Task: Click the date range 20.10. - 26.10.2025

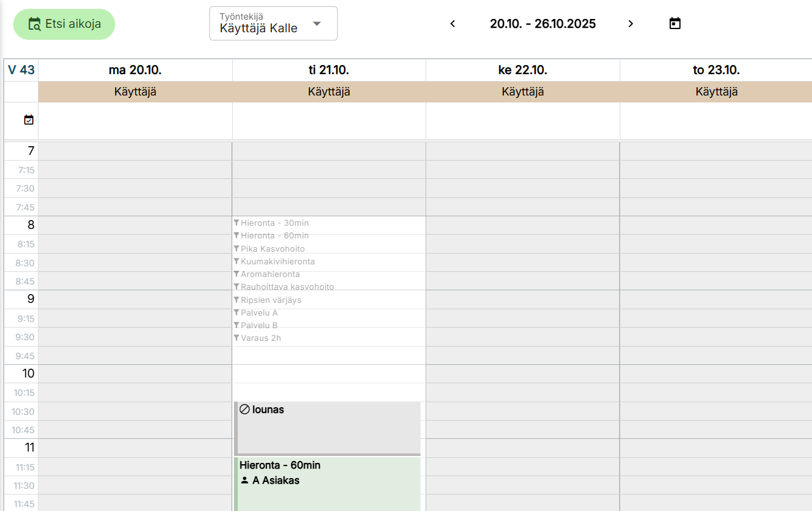Action: [x=543, y=24]
